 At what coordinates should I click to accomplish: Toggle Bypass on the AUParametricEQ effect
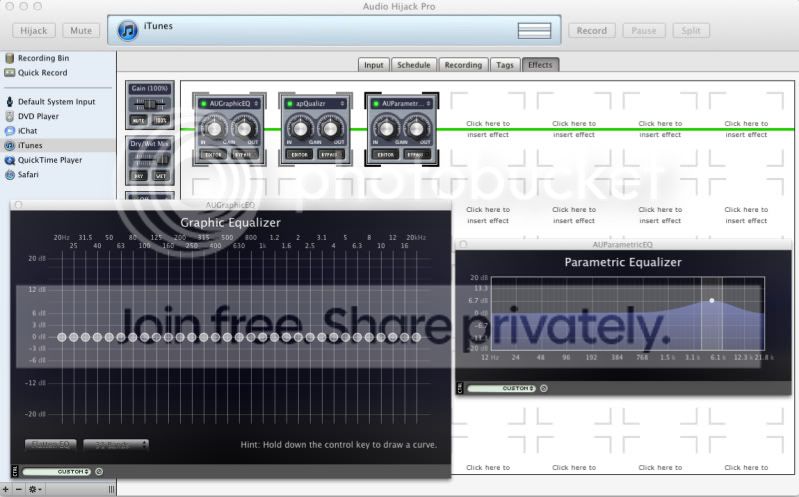point(415,154)
